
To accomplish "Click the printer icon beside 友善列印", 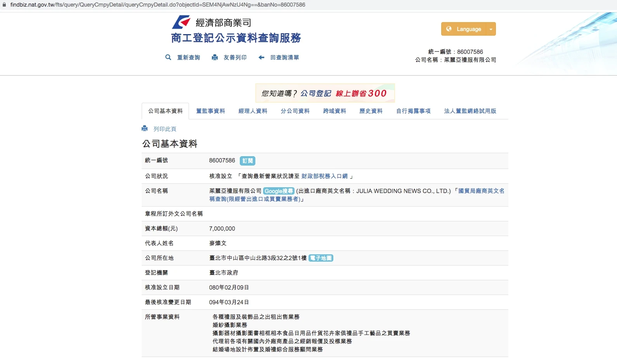I will click(215, 57).
